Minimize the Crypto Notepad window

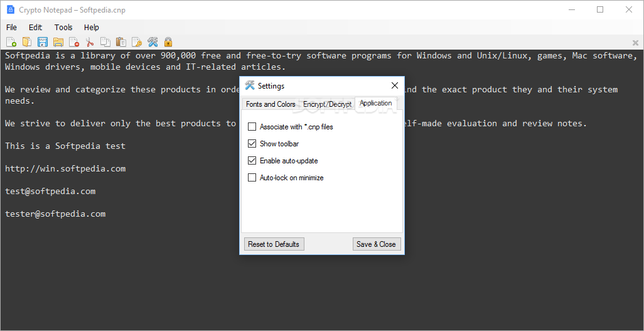click(x=572, y=10)
